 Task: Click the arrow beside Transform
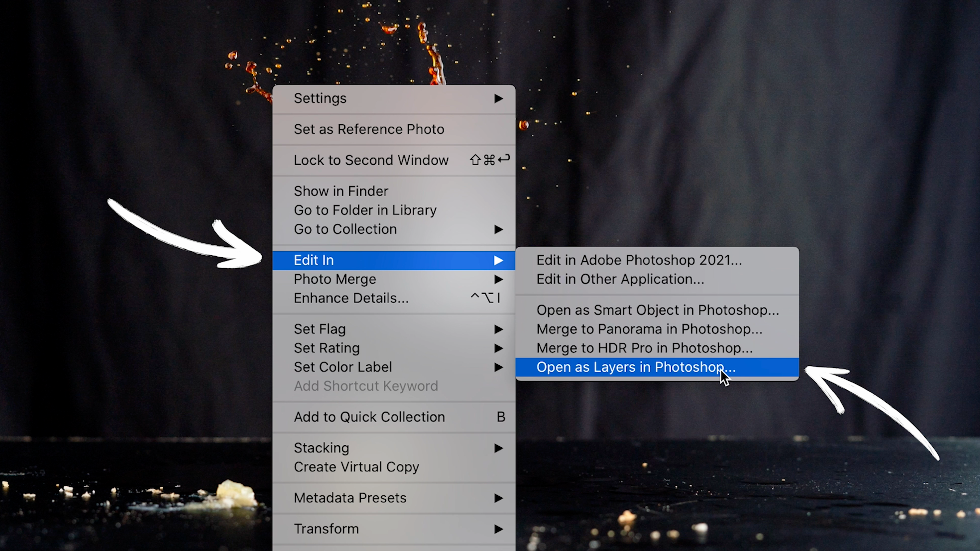click(x=498, y=529)
